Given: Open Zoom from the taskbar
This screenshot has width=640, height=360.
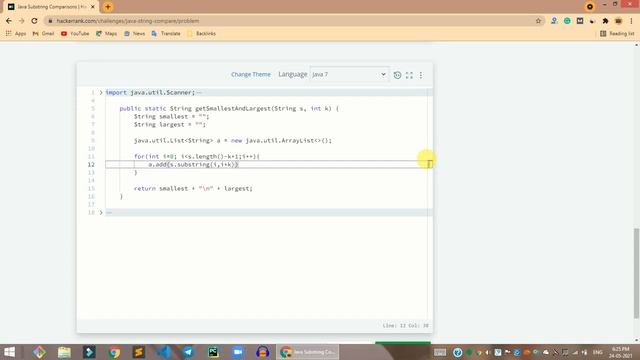Looking at the screenshot, I should 238,352.
